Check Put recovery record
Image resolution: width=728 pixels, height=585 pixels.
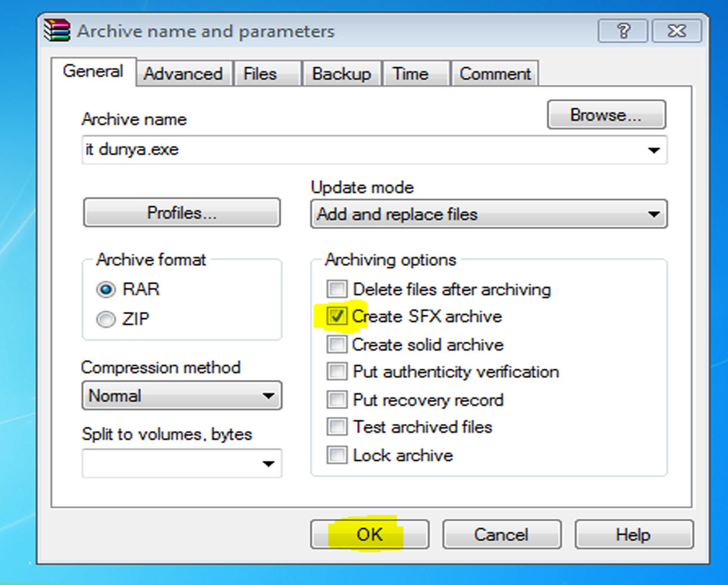coord(337,400)
